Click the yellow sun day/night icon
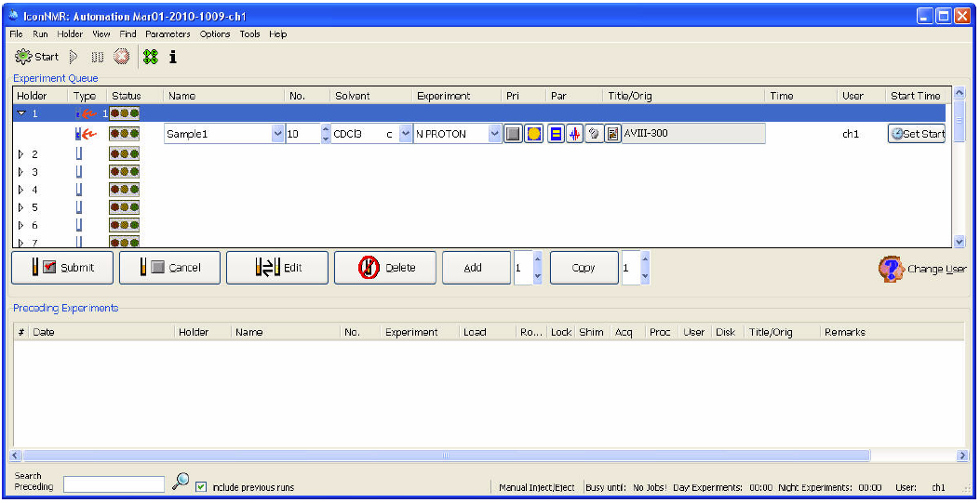The image size is (980, 503). [x=533, y=134]
